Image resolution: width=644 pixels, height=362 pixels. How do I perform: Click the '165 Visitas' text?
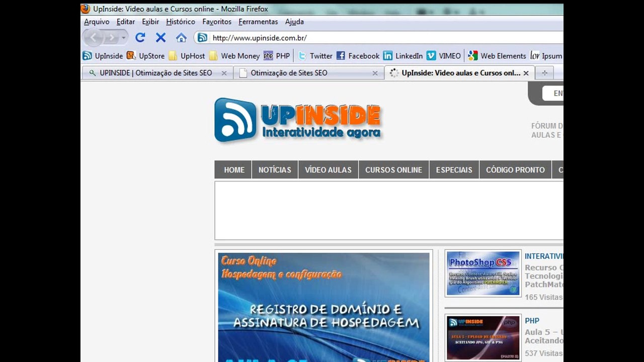(x=544, y=297)
